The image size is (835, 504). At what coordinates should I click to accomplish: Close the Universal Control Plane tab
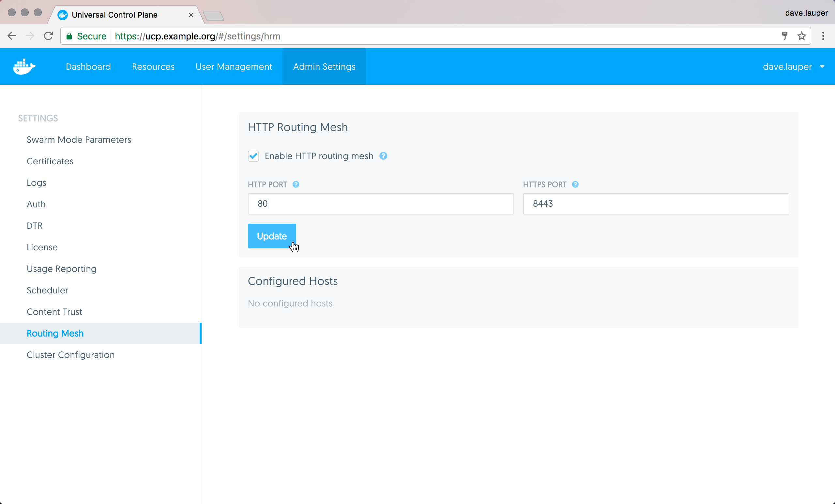(191, 15)
